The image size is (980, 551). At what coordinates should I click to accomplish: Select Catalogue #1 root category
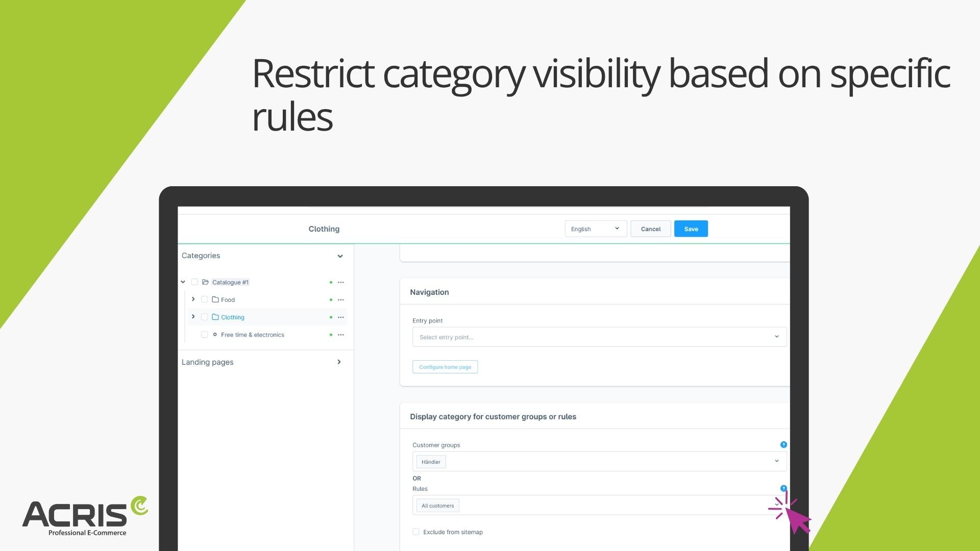[x=230, y=282]
